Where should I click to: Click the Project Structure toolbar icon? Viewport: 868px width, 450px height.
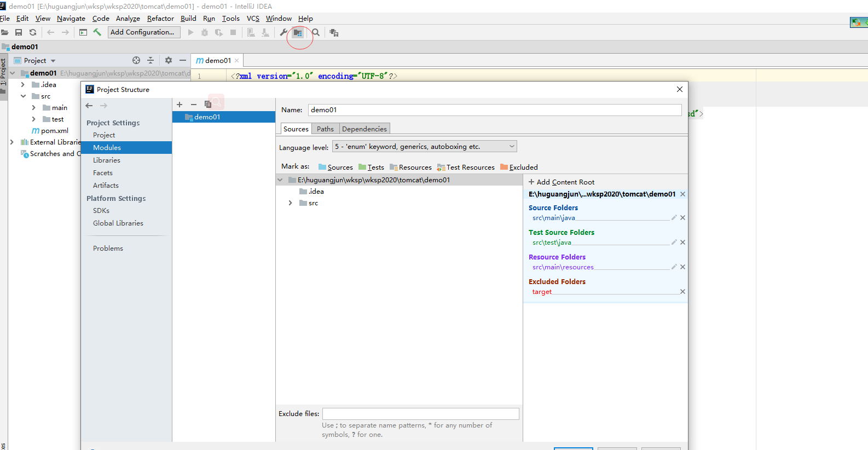[x=298, y=33]
